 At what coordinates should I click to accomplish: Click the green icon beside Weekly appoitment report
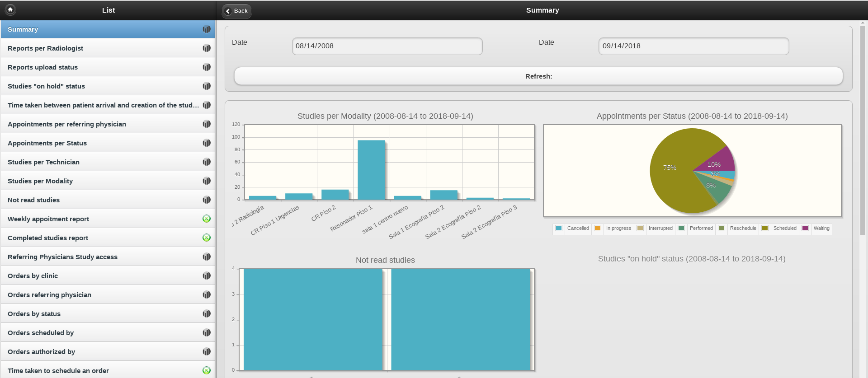[207, 219]
